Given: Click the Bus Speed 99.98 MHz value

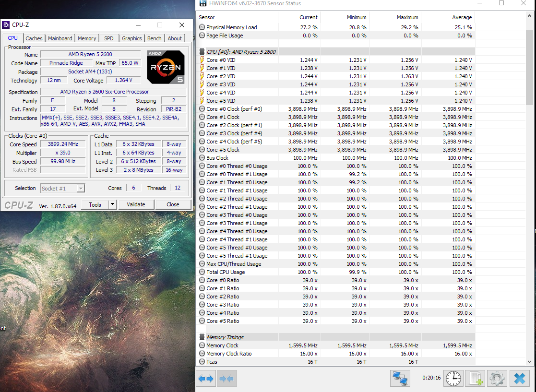Looking at the screenshot, I should point(63,161).
